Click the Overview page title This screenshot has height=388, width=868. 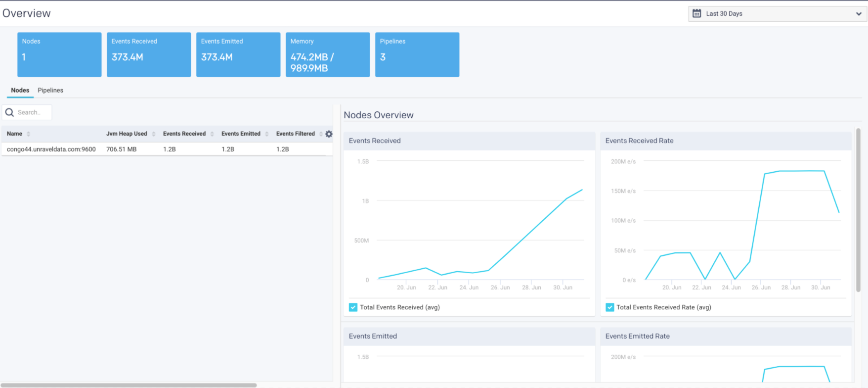[x=27, y=13]
